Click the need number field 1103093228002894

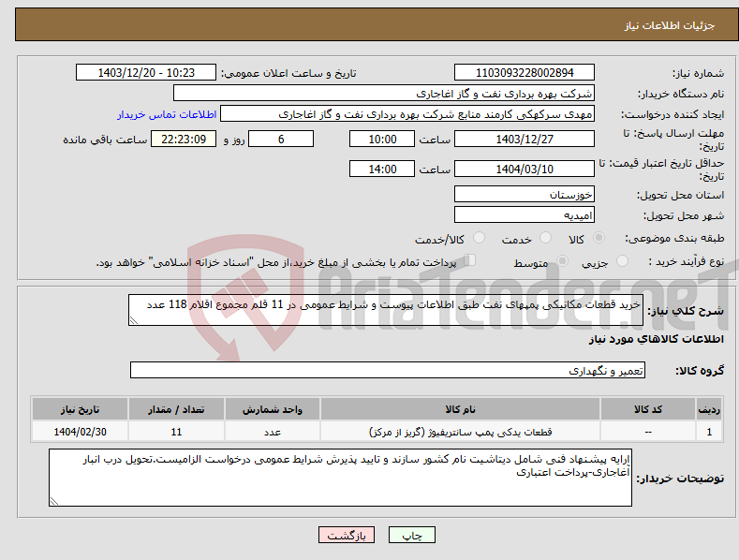coord(525,73)
